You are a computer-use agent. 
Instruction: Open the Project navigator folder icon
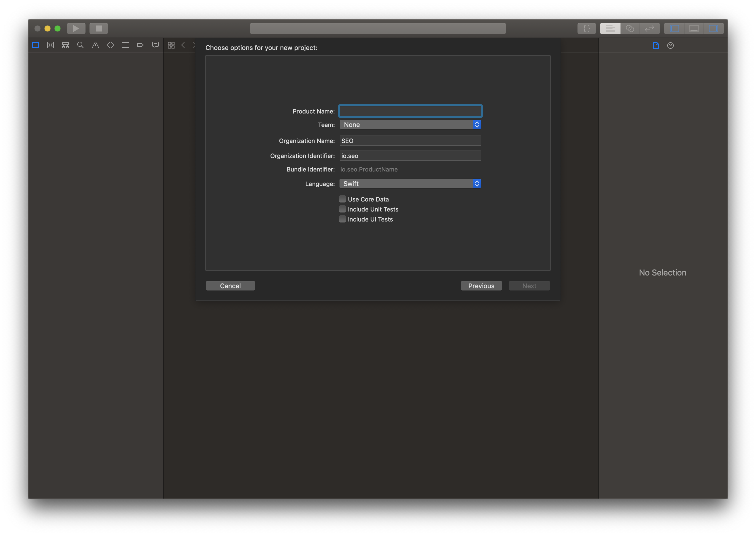click(35, 45)
